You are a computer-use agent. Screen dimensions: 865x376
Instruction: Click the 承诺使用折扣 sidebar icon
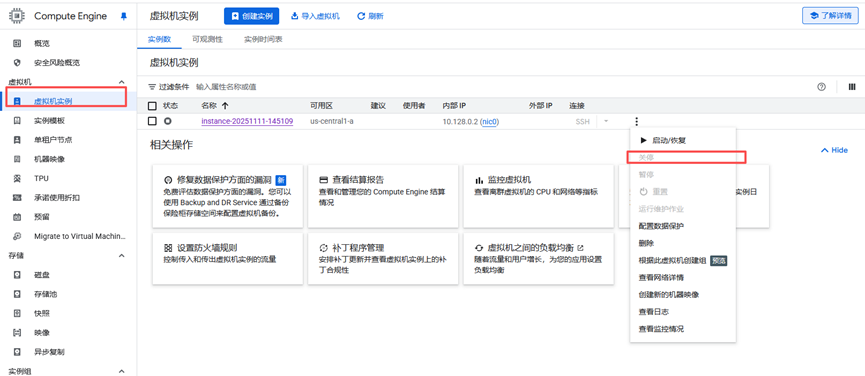tap(17, 198)
